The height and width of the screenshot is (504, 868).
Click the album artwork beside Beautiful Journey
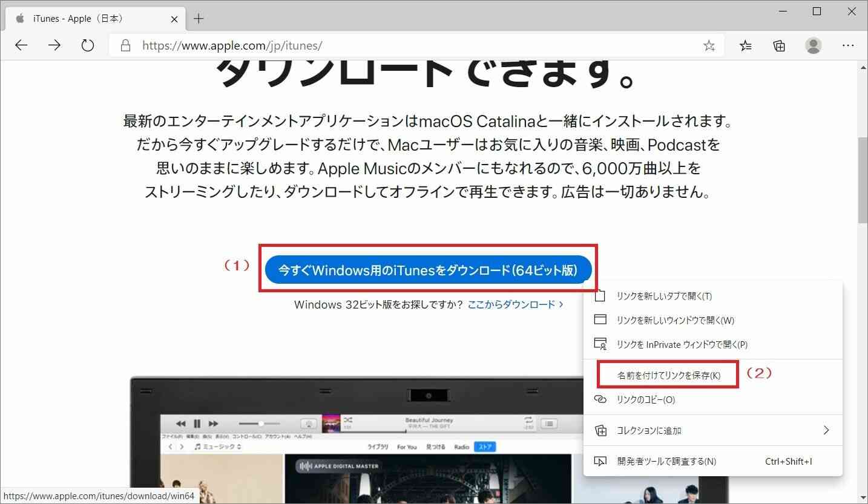pos(331,424)
